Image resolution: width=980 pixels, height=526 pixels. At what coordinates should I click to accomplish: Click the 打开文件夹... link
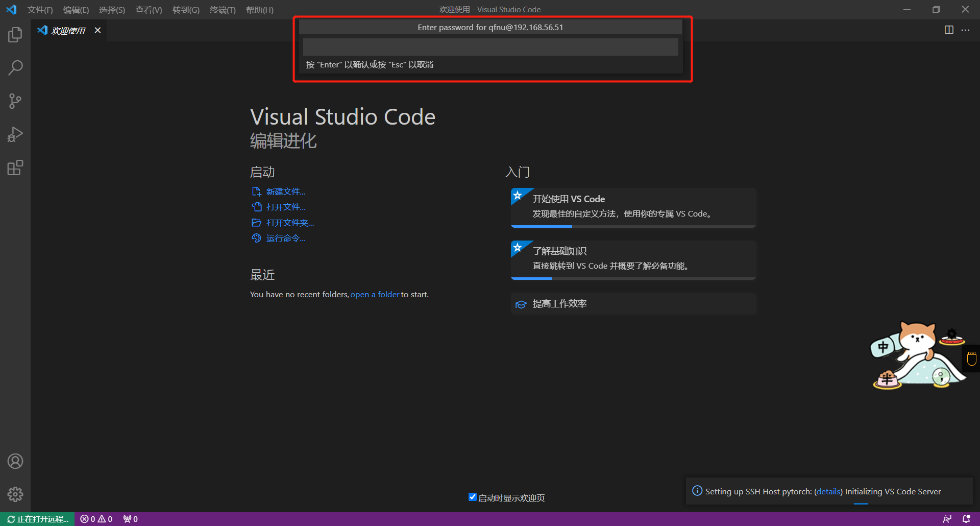click(290, 223)
